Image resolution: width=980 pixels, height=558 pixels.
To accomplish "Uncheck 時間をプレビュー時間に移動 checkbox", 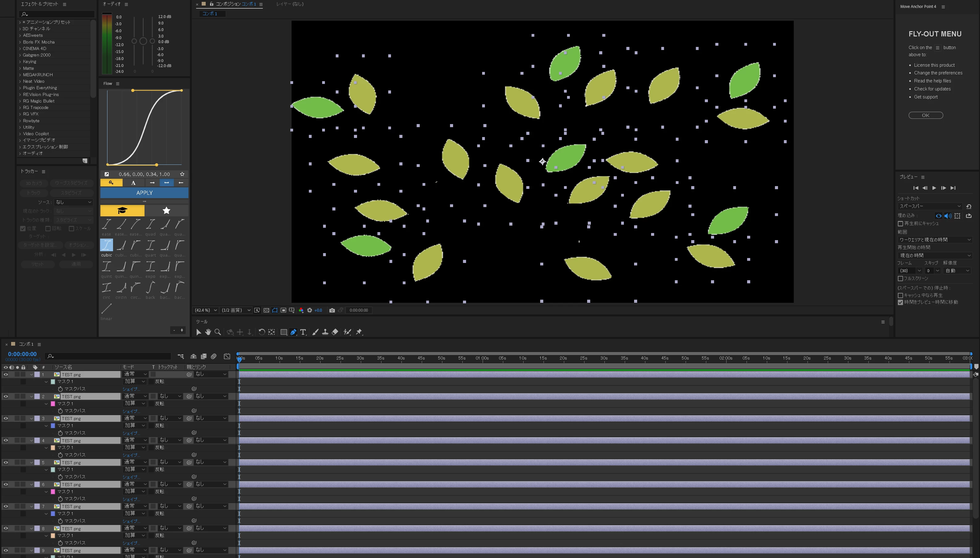I will [x=900, y=302].
